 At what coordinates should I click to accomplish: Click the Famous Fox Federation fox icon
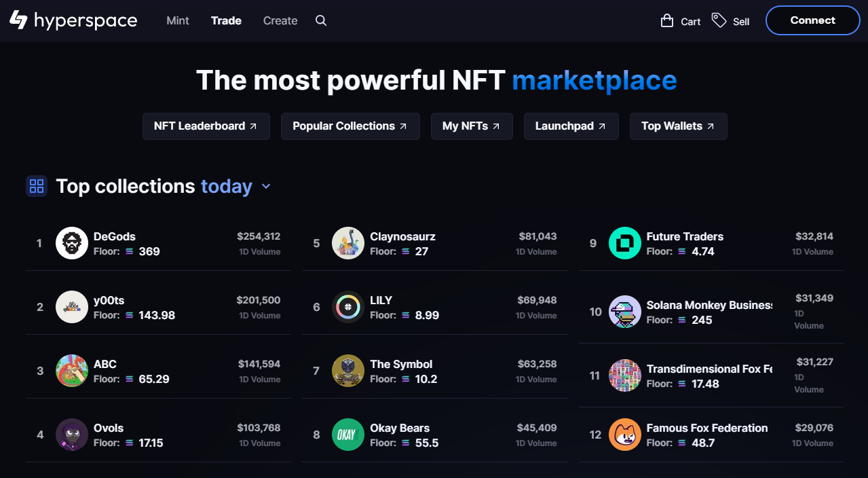click(x=624, y=434)
